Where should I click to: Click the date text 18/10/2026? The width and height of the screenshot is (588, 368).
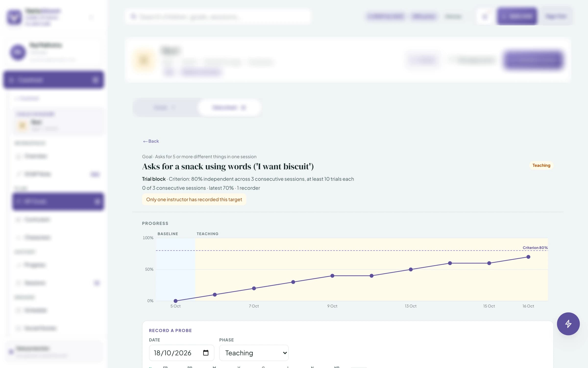[x=172, y=353]
